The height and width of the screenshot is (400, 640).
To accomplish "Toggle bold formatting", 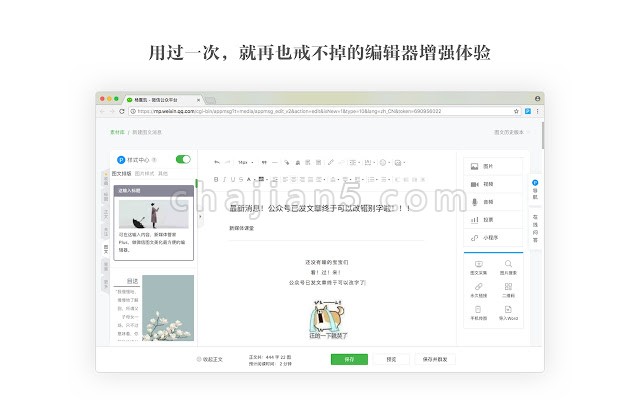I will (216, 179).
